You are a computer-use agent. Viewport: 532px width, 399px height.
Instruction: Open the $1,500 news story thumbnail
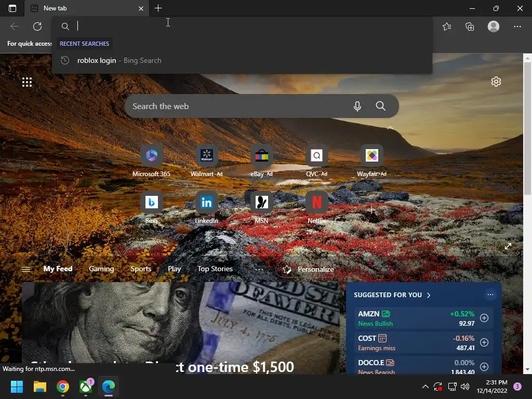click(x=180, y=328)
